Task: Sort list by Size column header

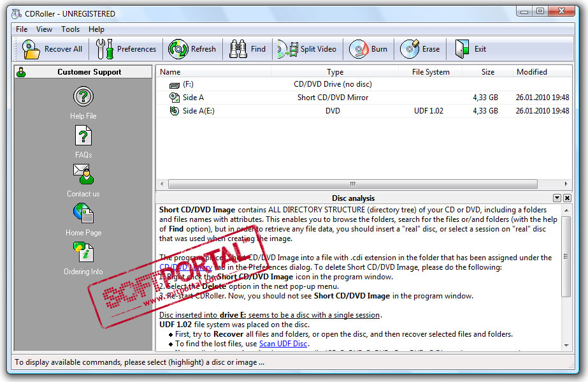Action: [487, 71]
